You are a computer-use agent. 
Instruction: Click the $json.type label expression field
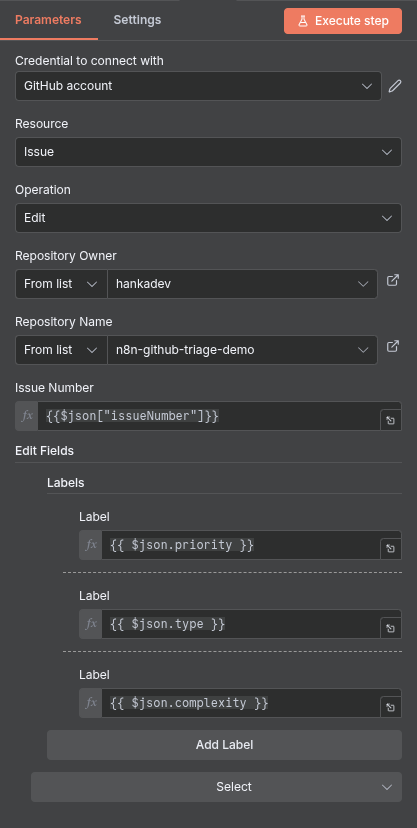point(241,624)
